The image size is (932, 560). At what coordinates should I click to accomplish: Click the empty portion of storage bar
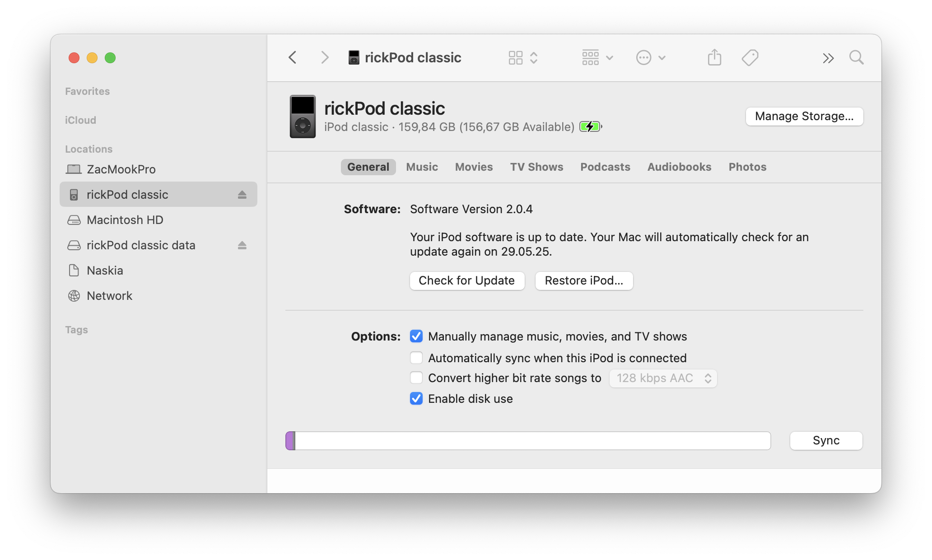533,441
